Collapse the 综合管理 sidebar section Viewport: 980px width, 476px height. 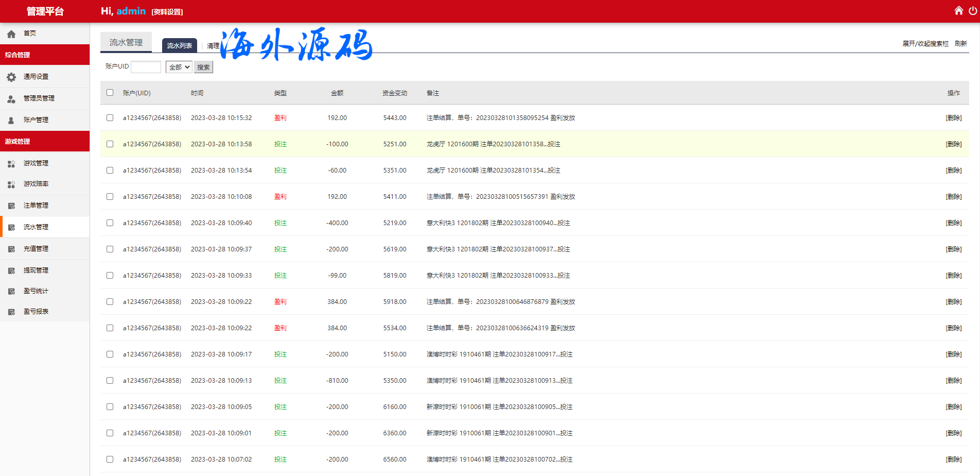pyautogui.click(x=45, y=55)
